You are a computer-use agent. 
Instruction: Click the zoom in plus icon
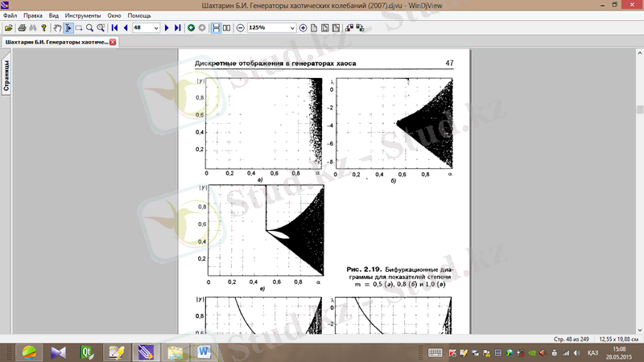pyautogui.click(x=303, y=28)
